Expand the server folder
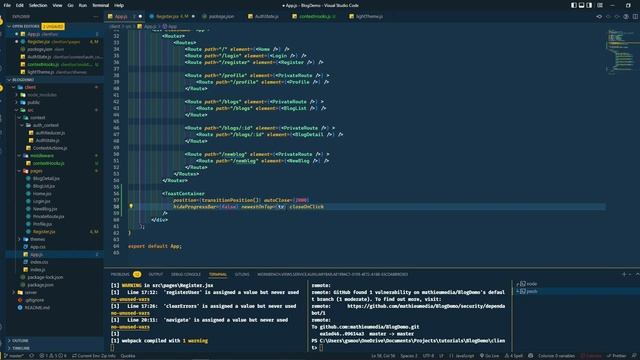Viewport: 640px width, 360px height. pyautogui.click(x=31, y=292)
